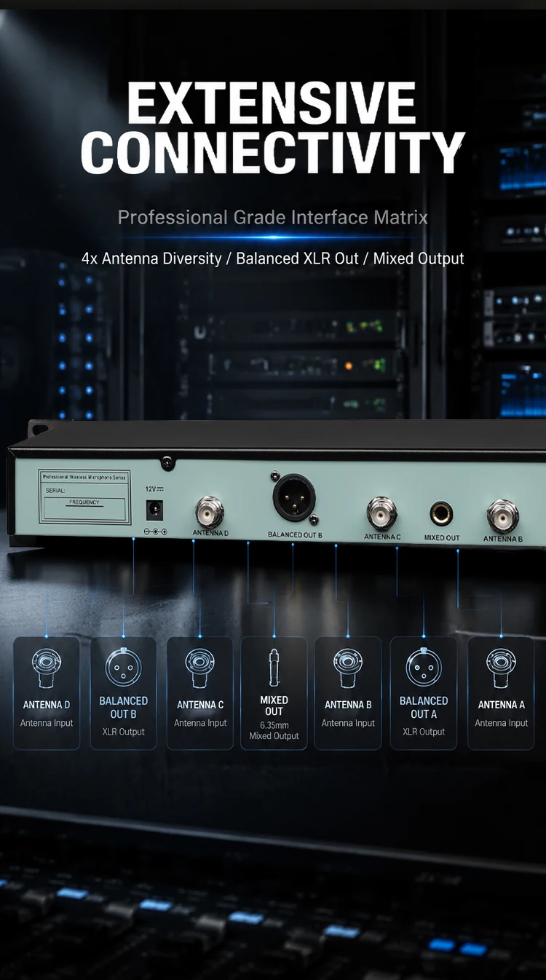Click the 12V DC power jack on the panel
Image resolution: width=546 pixels, height=980 pixels.
tap(154, 510)
